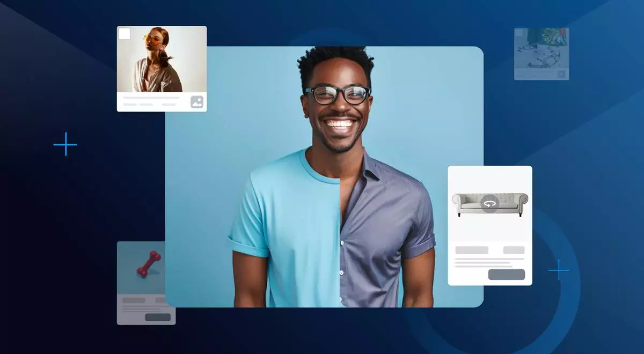Tick the checkbox on the faded sneakers card
Image resolution: width=644 pixels, height=354 pixels.
tap(518, 33)
